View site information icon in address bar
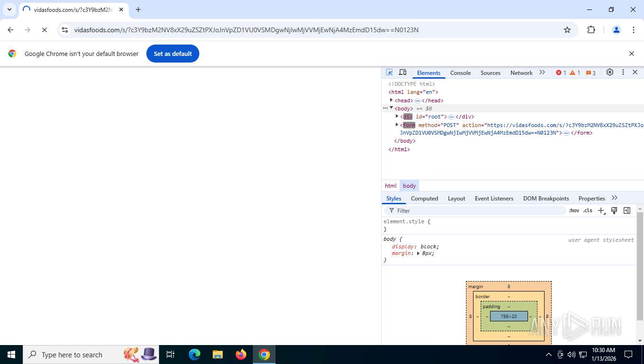Image resolution: width=644 pixels, height=364 pixels. tap(65, 30)
